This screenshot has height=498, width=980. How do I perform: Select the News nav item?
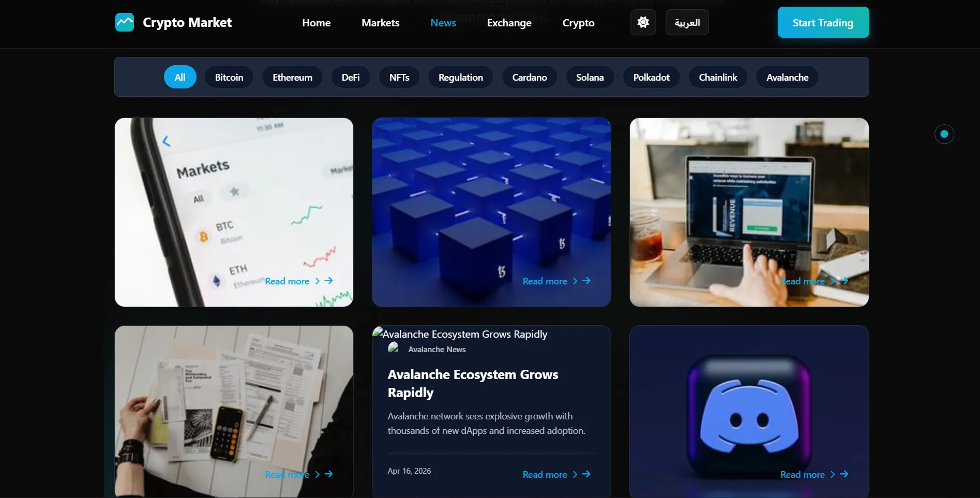click(443, 23)
